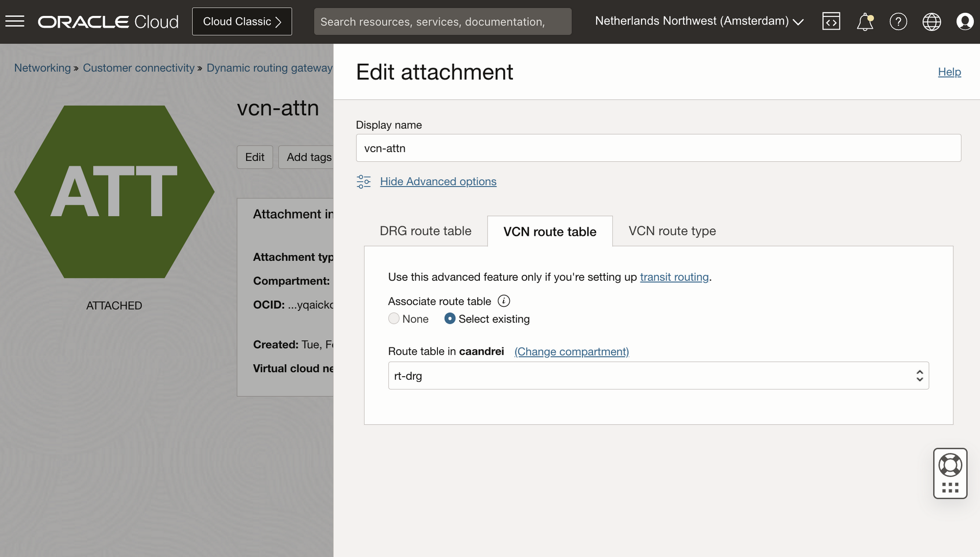This screenshot has width=980, height=557.
Task: Open the Netherlands Northwest region selector
Action: (699, 21)
